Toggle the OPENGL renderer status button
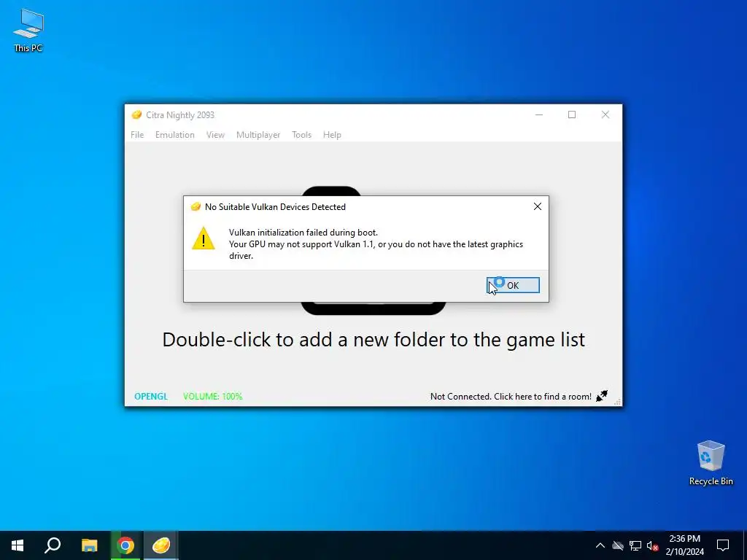The image size is (747, 560). click(x=151, y=396)
